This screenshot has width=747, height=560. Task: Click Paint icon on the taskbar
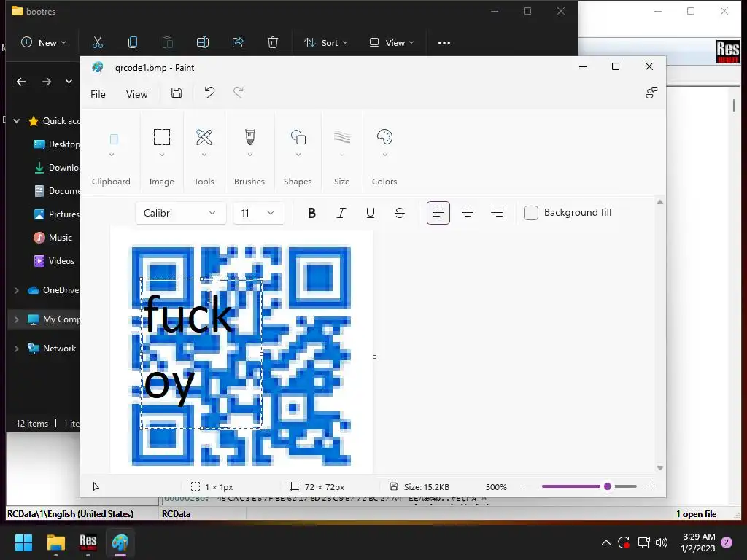120,542
